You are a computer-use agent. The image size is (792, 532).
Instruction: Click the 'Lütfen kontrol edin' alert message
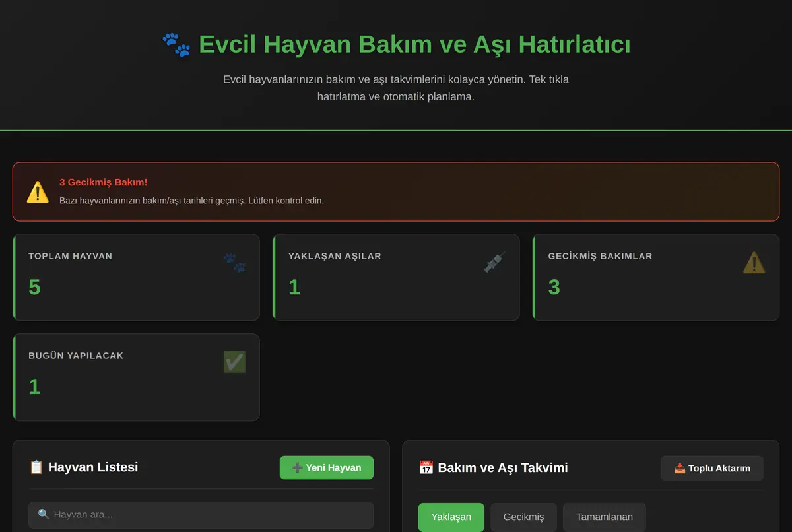[191, 200]
